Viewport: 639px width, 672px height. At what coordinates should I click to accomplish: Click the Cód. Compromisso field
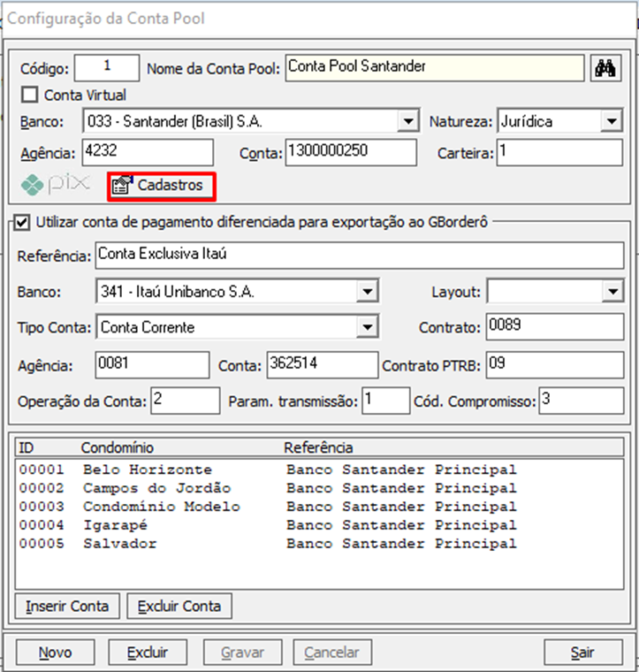coord(582,401)
